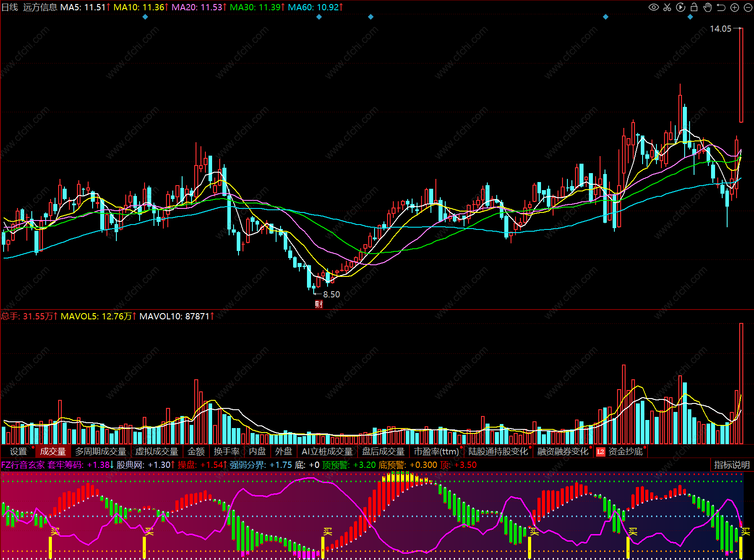Click the last blue diamond event marker
The height and width of the screenshot is (560, 754).
690,17
